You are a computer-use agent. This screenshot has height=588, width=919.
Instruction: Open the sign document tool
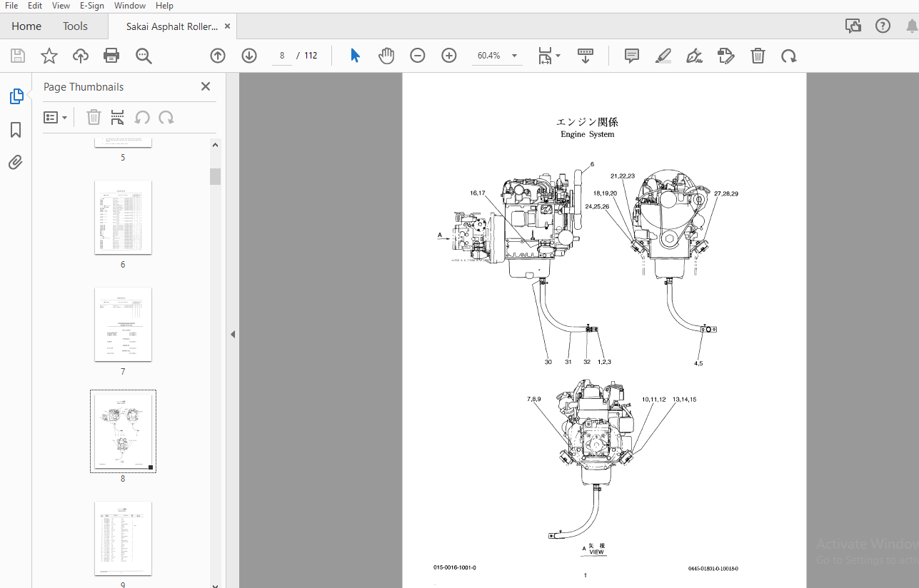tap(694, 56)
